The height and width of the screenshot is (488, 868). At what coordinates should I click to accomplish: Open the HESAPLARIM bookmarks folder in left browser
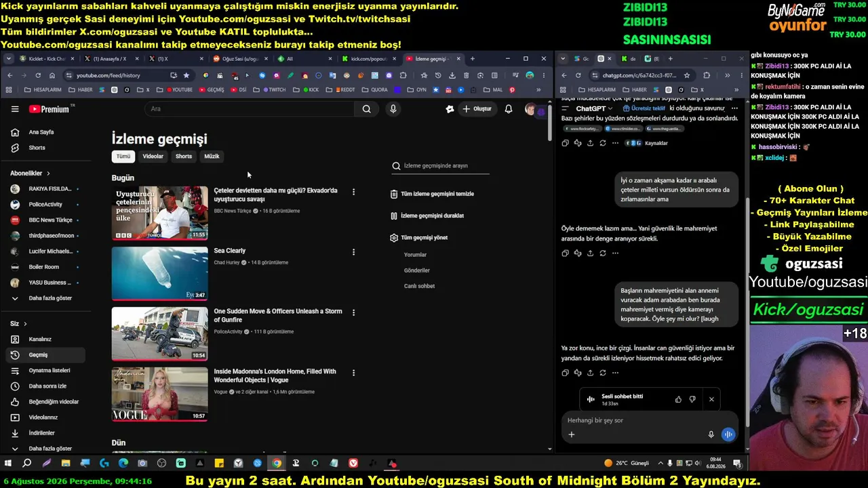43,89
